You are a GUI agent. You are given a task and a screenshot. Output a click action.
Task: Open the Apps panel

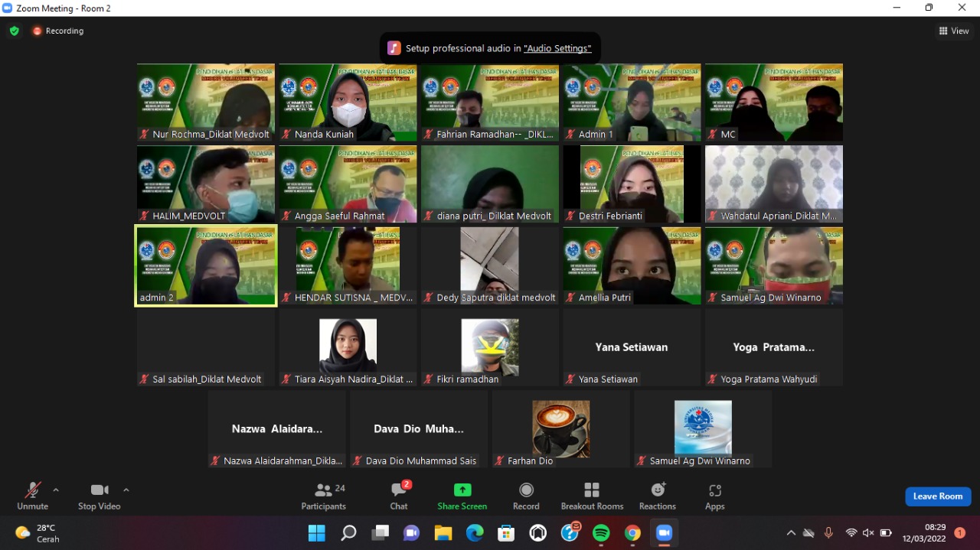tap(714, 496)
